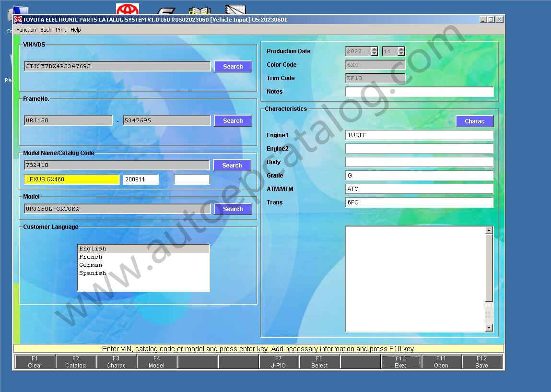
Task: Open the Print menu
Action: [61, 30]
